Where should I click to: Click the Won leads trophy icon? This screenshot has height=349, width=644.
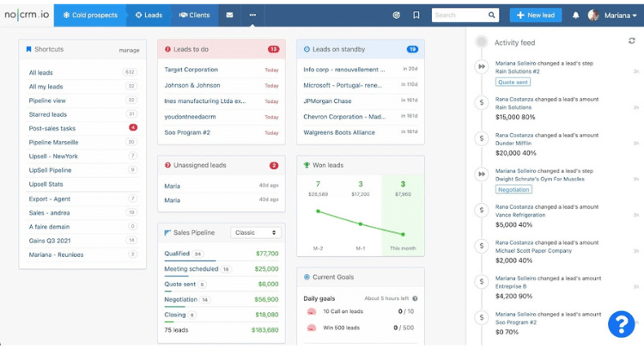point(307,165)
